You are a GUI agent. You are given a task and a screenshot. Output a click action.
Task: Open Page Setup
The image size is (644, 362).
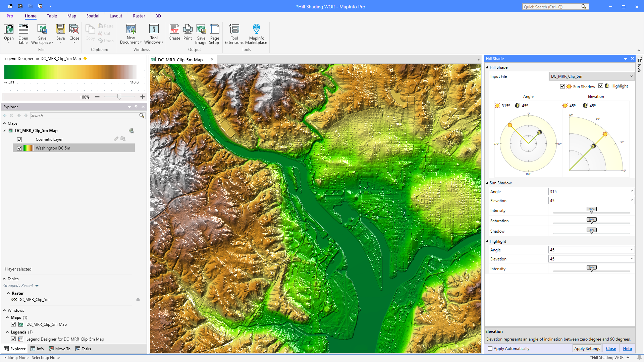214,34
